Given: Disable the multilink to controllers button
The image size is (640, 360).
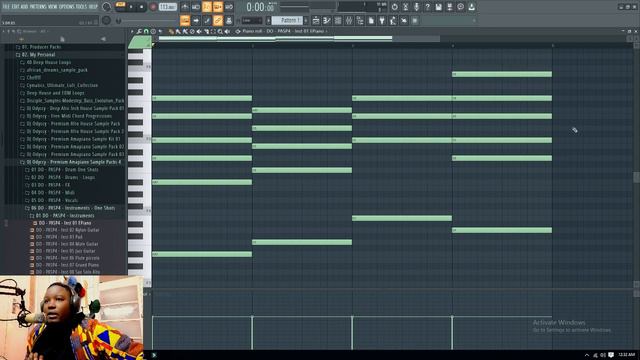Looking at the screenshot, I should tap(218, 20).
